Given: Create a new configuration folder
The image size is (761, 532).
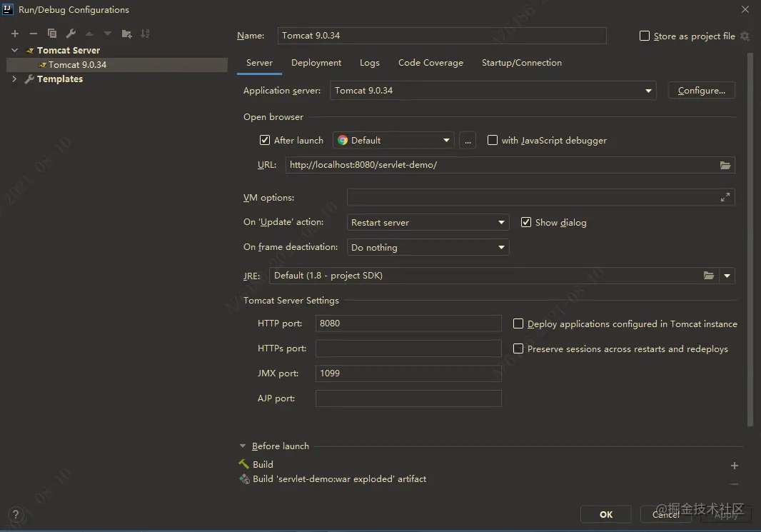Looking at the screenshot, I should point(126,34).
